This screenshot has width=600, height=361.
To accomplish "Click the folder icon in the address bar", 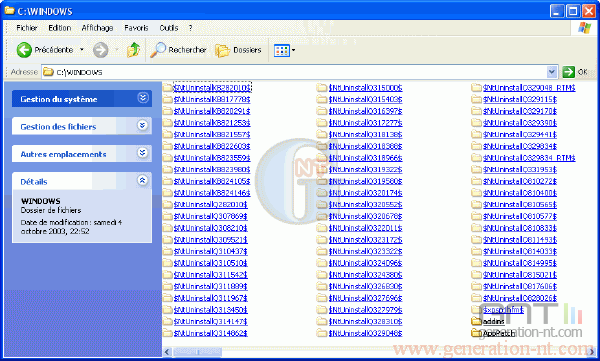I will [x=48, y=72].
